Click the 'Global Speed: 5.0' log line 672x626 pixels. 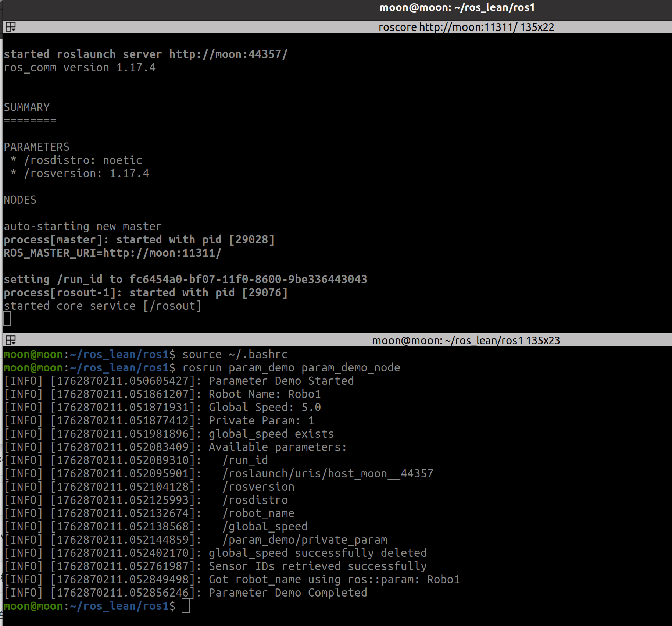point(265,408)
